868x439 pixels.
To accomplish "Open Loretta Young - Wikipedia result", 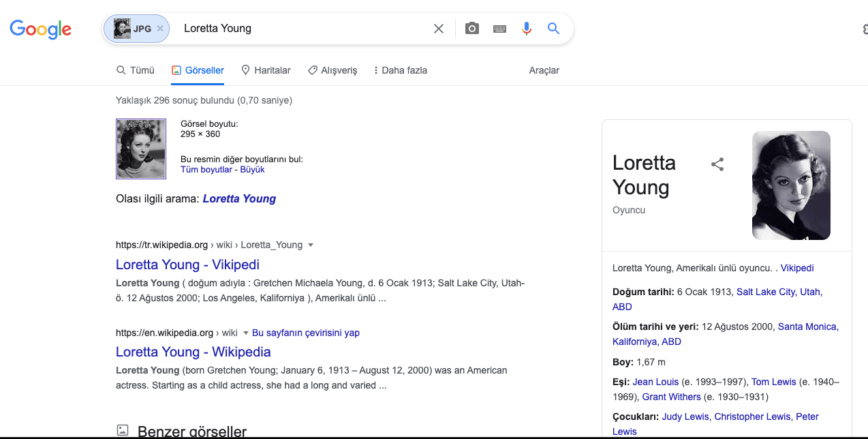I will 193,352.
